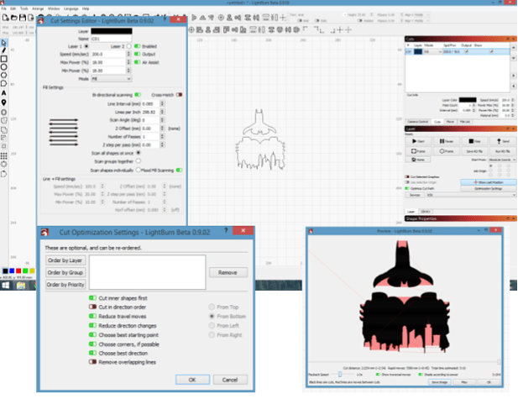
Task: Click Scan Angle stepper arrows
Action: [x=162, y=120]
